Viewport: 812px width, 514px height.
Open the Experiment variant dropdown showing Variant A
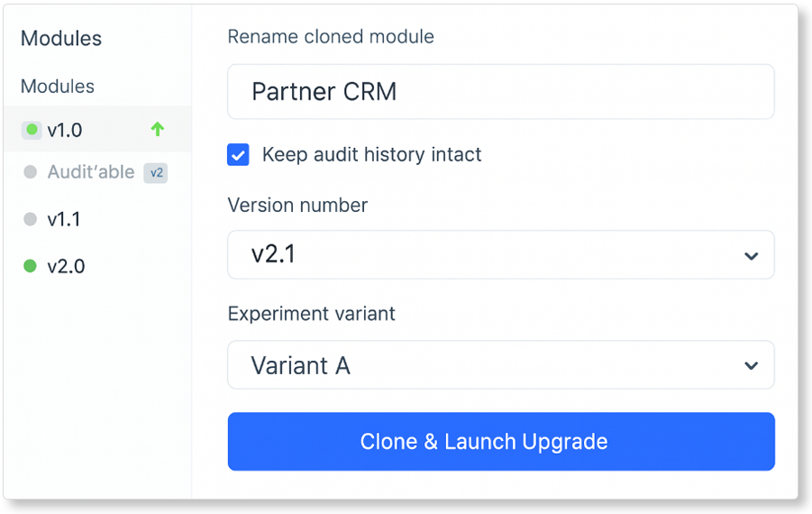(487, 365)
